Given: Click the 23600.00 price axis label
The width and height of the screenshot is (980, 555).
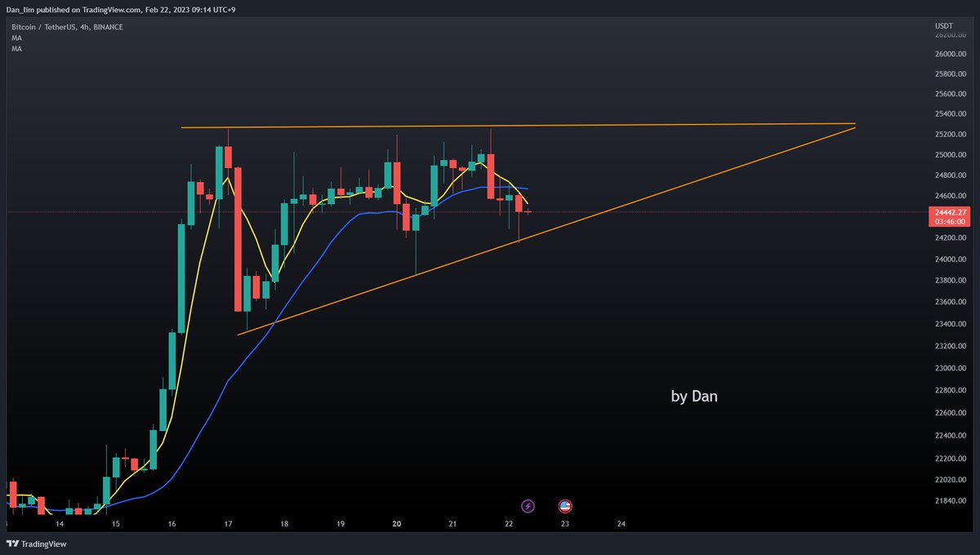Looking at the screenshot, I should 950,302.
